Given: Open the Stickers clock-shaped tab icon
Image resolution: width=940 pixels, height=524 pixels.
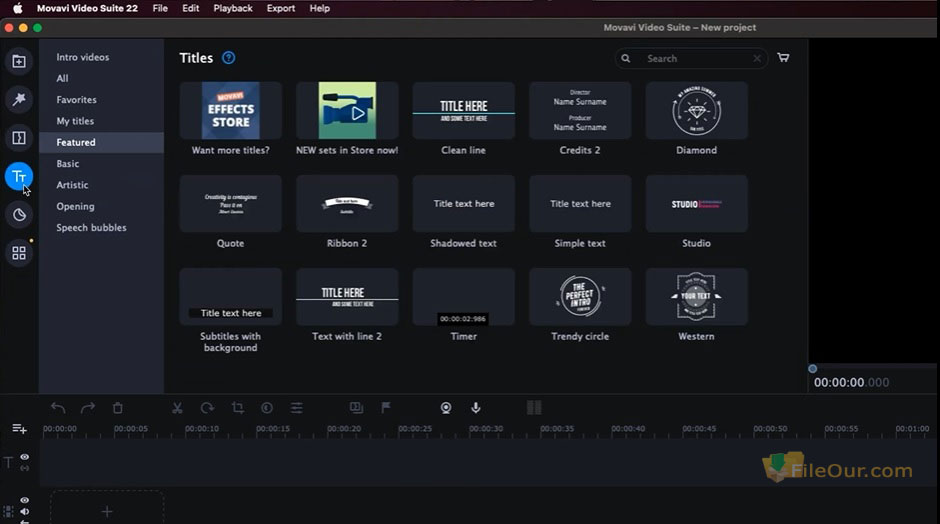Looking at the screenshot, I should 19,215.
